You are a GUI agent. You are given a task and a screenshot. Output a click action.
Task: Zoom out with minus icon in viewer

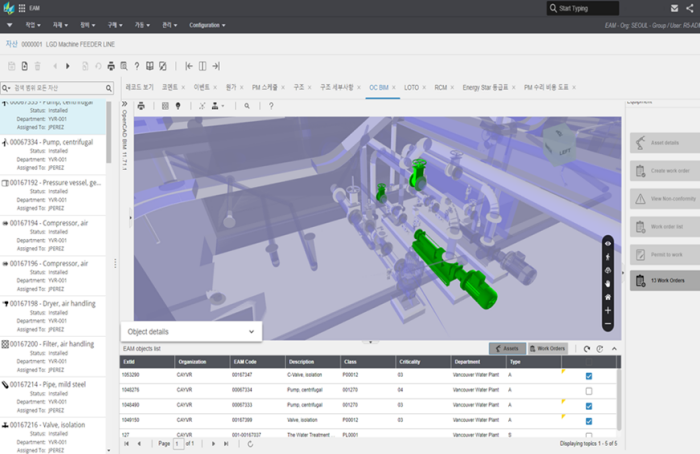(608, 324)
